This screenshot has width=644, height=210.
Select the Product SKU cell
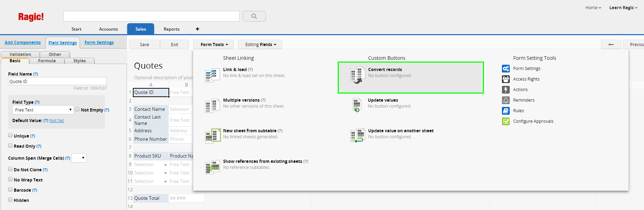coord(151,156)
